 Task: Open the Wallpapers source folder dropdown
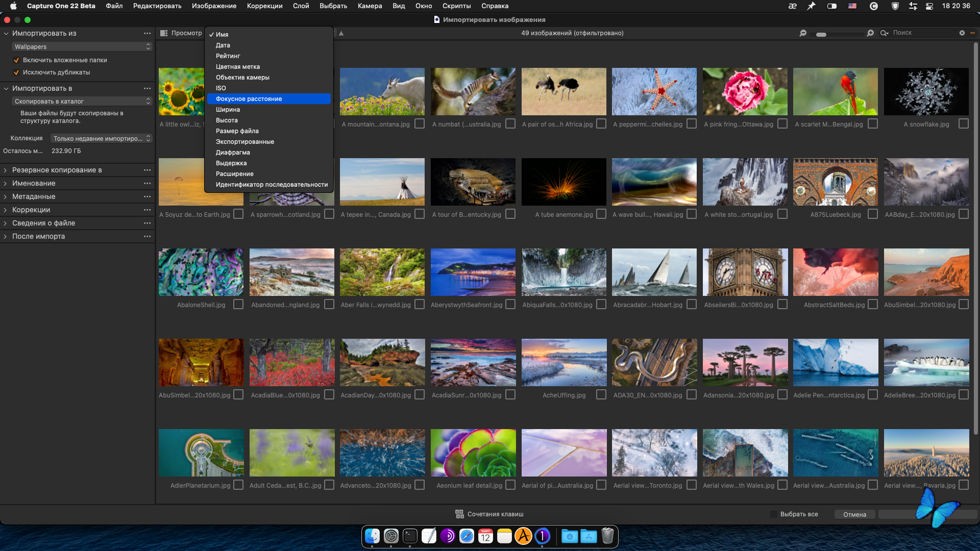82,46
